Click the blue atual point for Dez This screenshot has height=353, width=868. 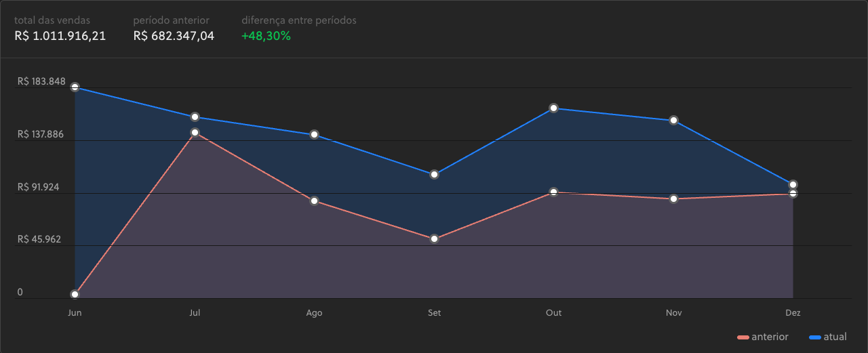[x=793, y=184]
